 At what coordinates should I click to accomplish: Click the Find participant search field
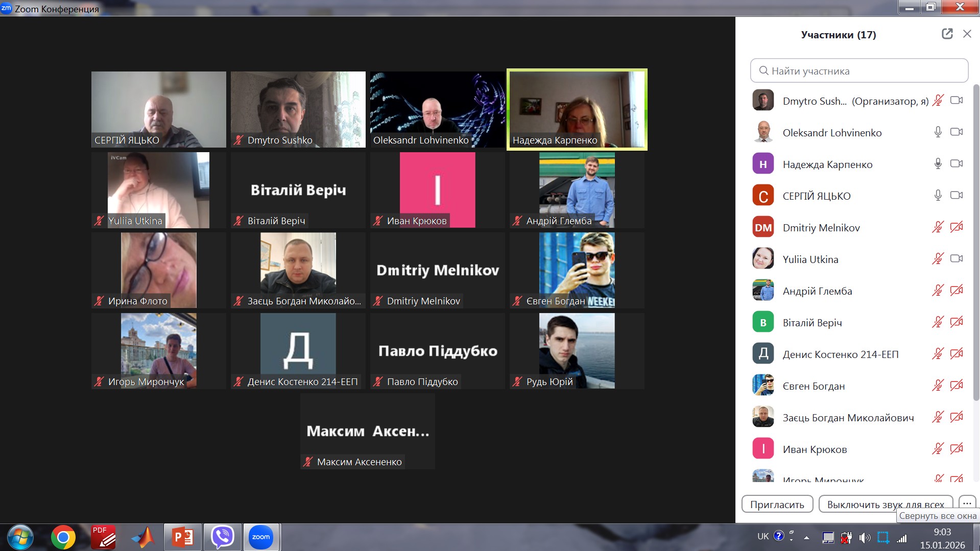coord(859,70)
